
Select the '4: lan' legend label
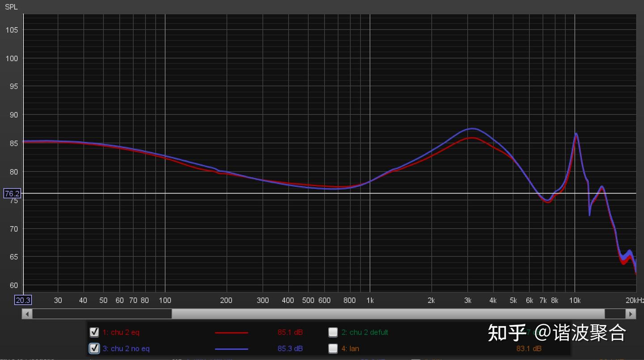point(350,348)
